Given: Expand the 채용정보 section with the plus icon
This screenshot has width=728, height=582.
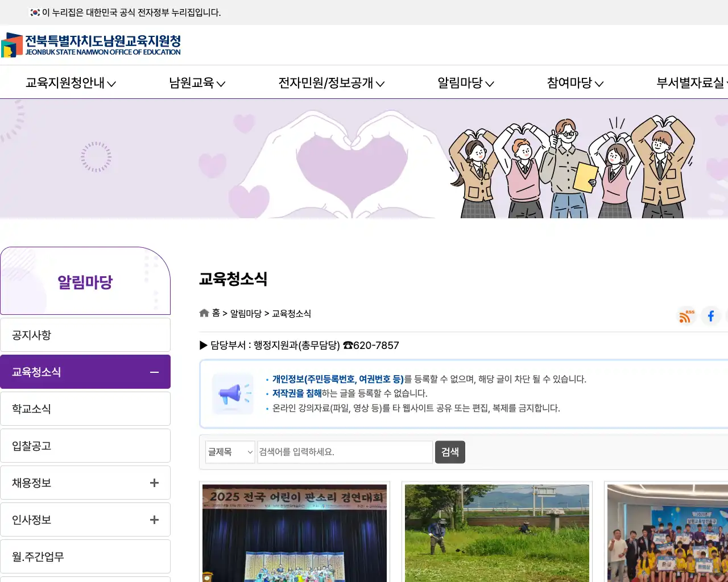Looking at the screenshot, I should click(154, 483).
